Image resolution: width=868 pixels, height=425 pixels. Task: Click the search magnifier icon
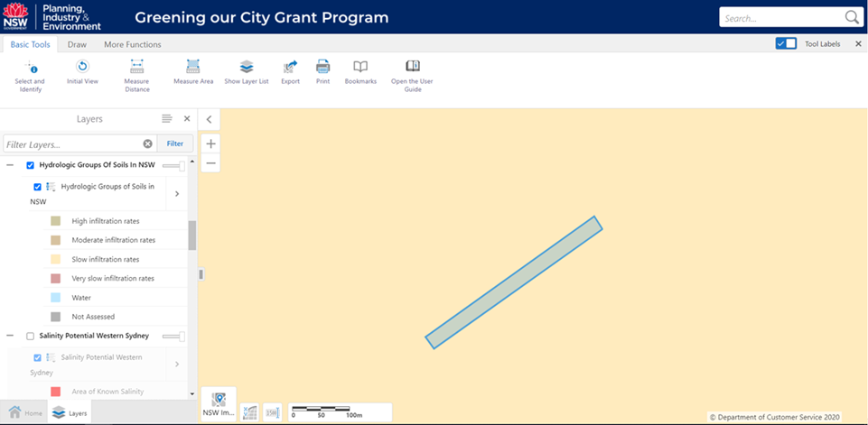[852, 18]
